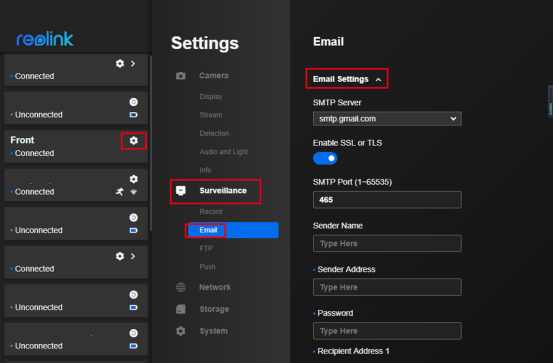Open the Push settings page
The height and width of the screenshot is (363, 553).
tap(207, 267)
